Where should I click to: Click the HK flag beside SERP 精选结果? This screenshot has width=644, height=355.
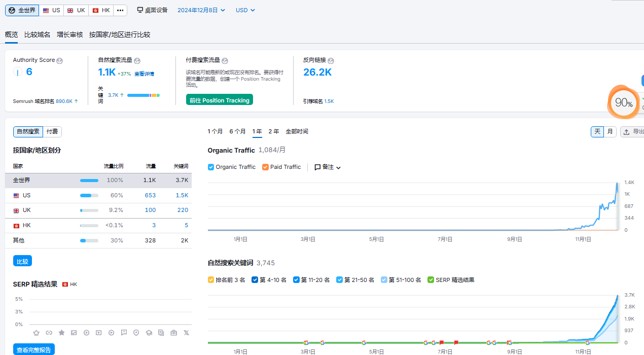coord(65,285)
